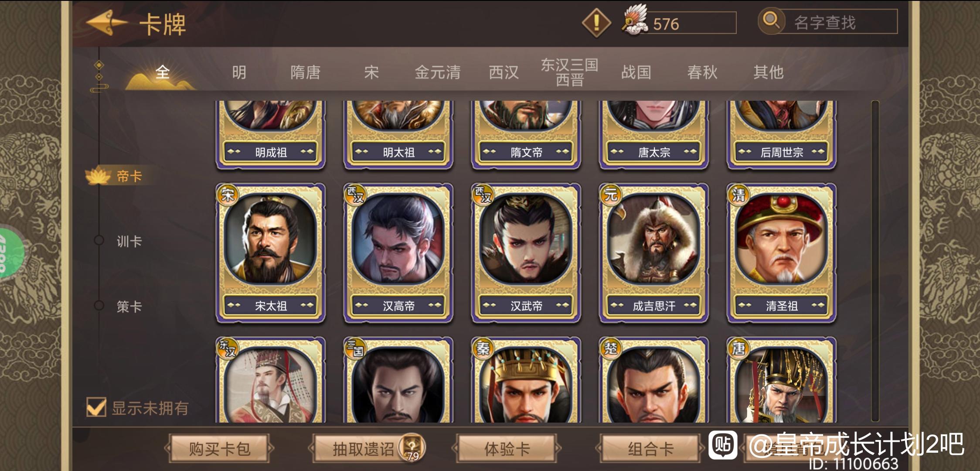Click the vertical card list scrollbar

[x=875, y=261]
